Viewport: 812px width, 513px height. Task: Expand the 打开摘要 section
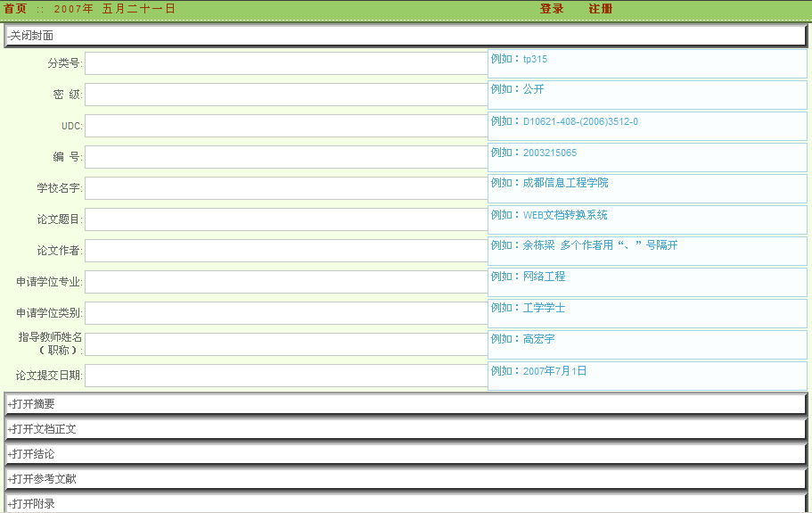coord(406,404)
